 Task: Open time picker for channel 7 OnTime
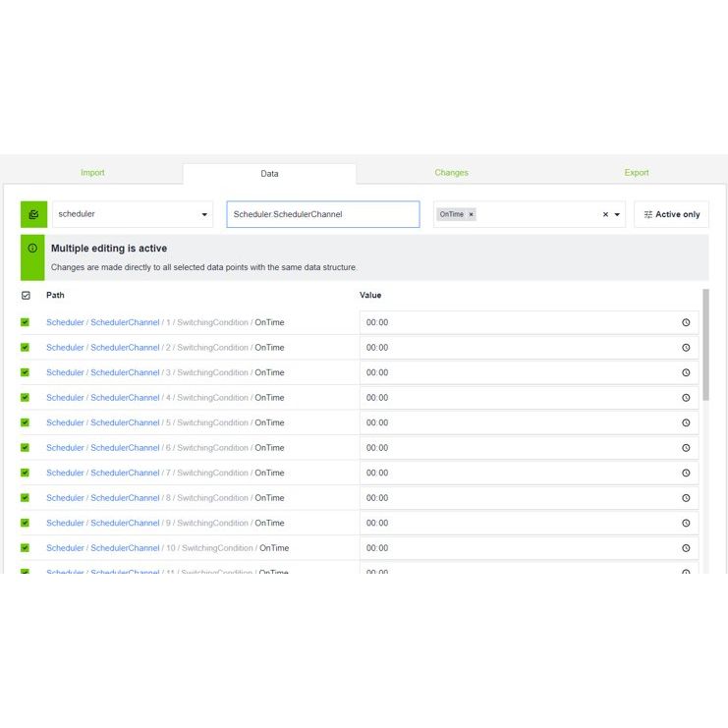click(x=686, y=473)
